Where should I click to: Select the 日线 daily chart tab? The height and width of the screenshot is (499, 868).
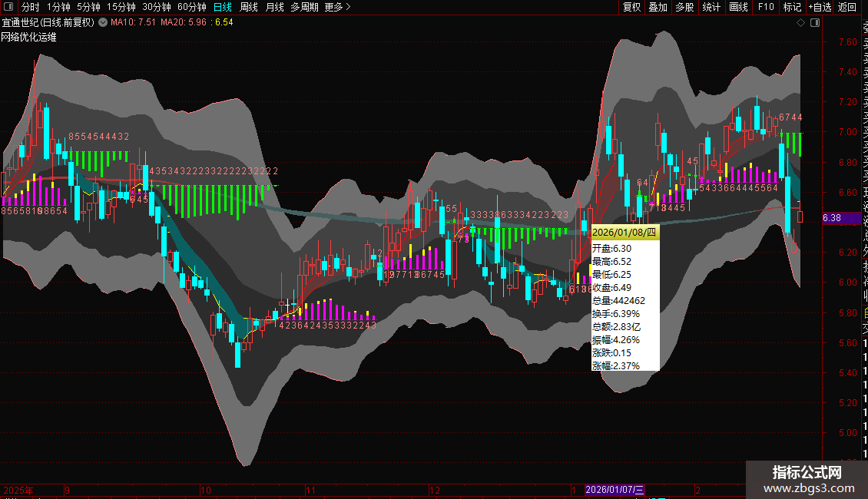tap(223, 7)
